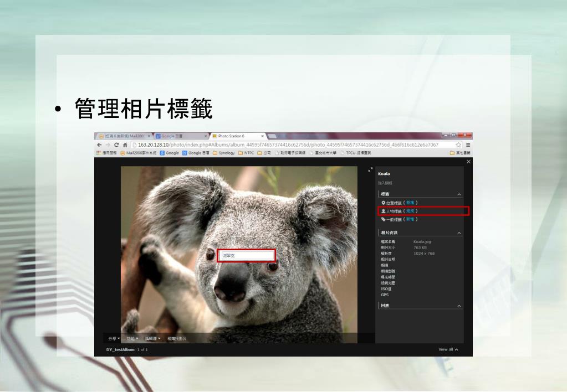Close the photo lightbox with X
This screenshot has width=567, height=392.
[469, 162]
